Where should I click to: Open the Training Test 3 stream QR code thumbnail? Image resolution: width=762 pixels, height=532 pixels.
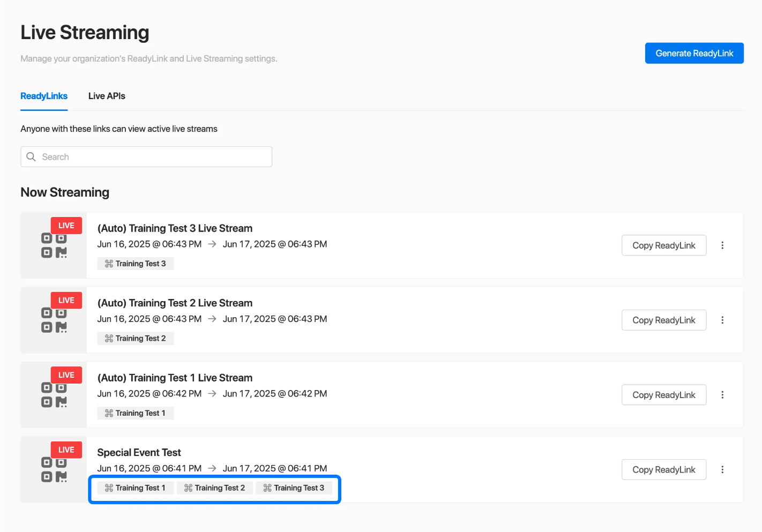[54, 245]
